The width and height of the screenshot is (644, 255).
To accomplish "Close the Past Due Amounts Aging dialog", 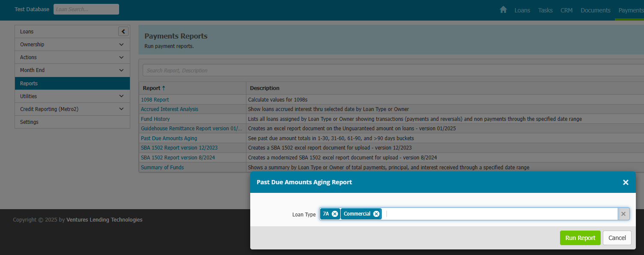I will (626, 182).
